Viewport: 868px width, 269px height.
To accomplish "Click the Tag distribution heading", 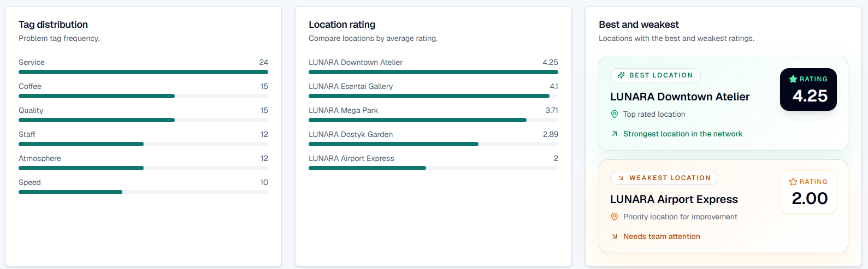I will pos(53,25).
